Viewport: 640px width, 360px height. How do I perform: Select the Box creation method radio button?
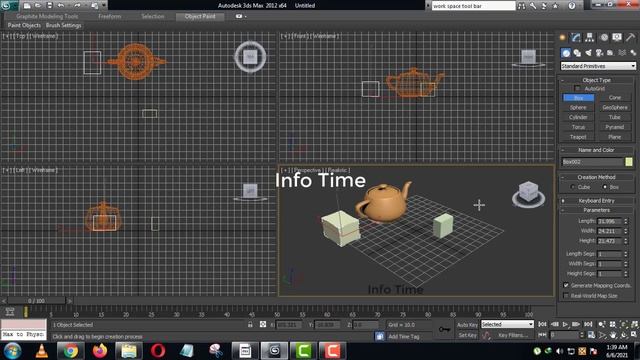(x=605, y=187)
